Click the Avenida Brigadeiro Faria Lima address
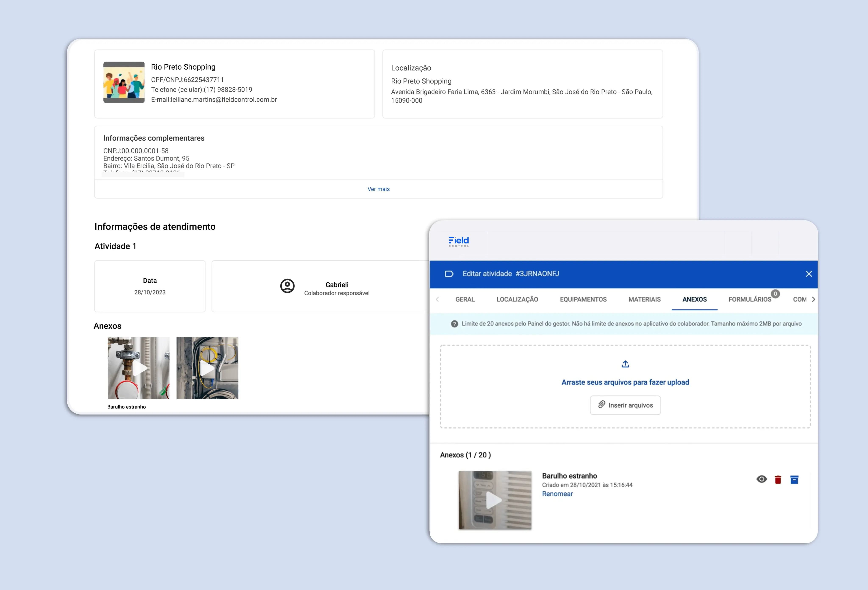 521,96
